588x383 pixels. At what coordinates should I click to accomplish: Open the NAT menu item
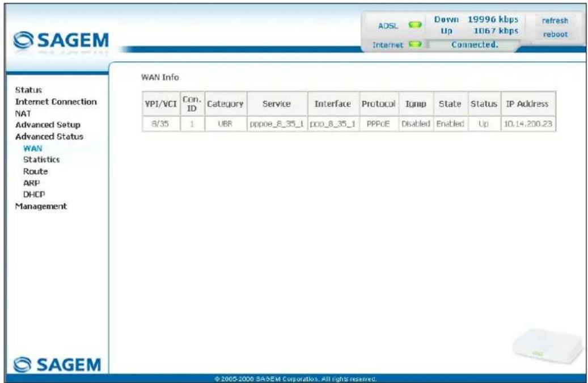click(23, 113)
